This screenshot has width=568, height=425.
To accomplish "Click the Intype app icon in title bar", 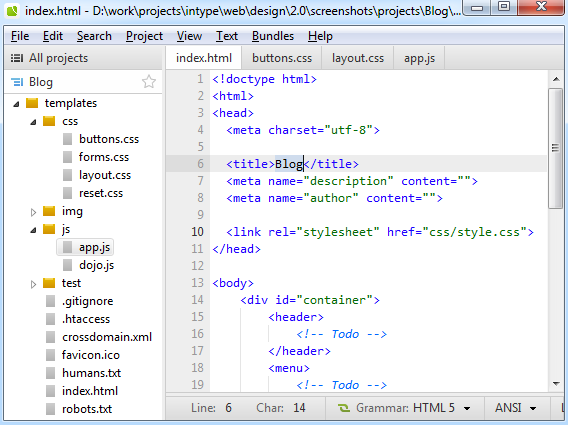I will (x=12, y=11).
